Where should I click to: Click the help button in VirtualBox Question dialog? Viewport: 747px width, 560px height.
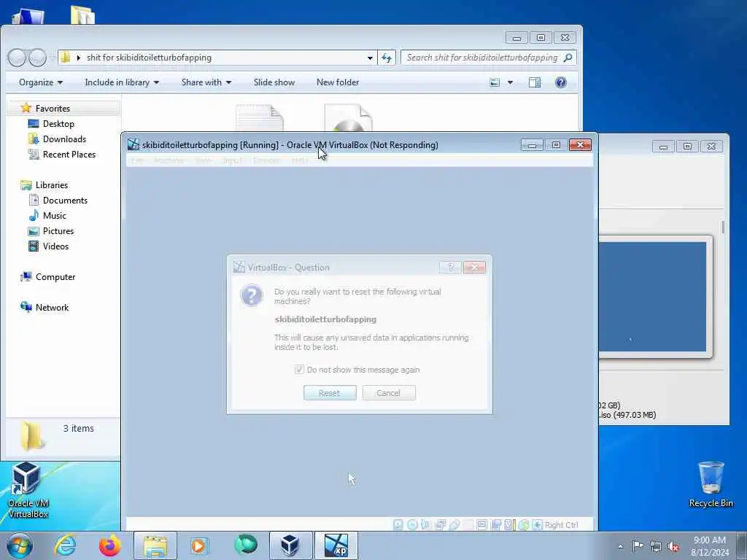(450, 267)
